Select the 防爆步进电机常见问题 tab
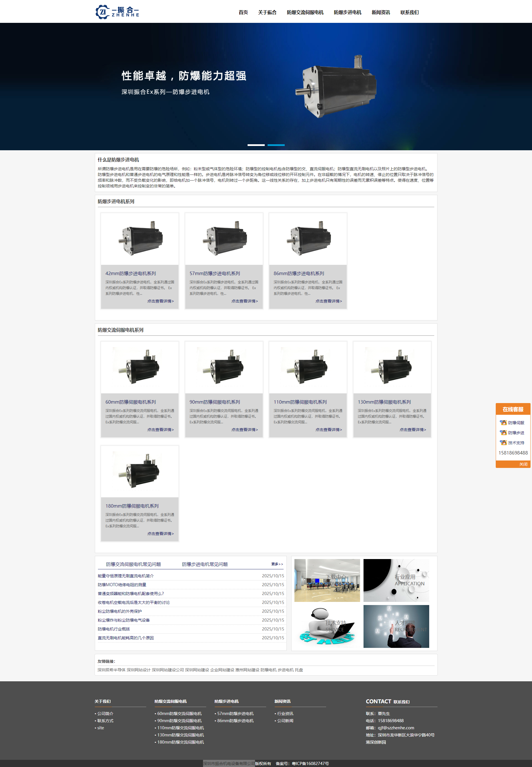 (x=205, y=564)
